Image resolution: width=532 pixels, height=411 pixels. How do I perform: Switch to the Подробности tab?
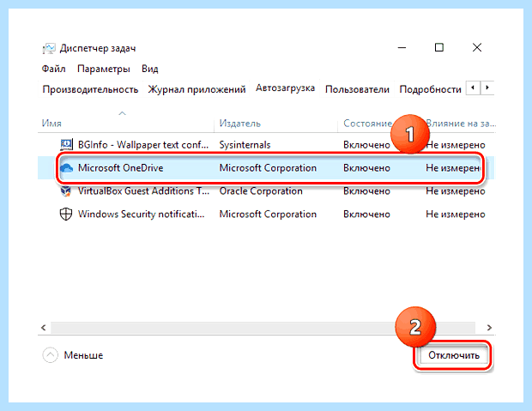coord(430,89)
